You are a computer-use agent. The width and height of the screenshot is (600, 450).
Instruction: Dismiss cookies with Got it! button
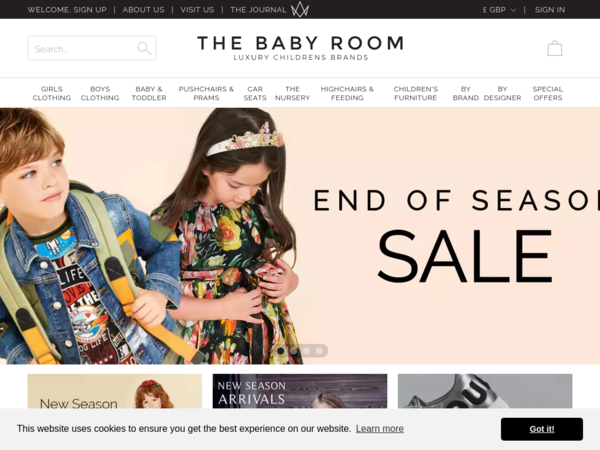coord(542,429)
